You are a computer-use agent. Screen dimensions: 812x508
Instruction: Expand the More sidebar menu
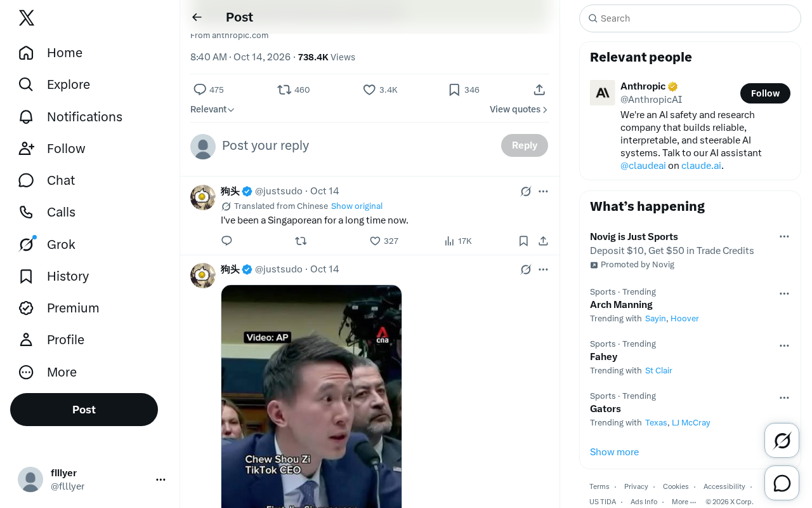(x=48, y=372)
